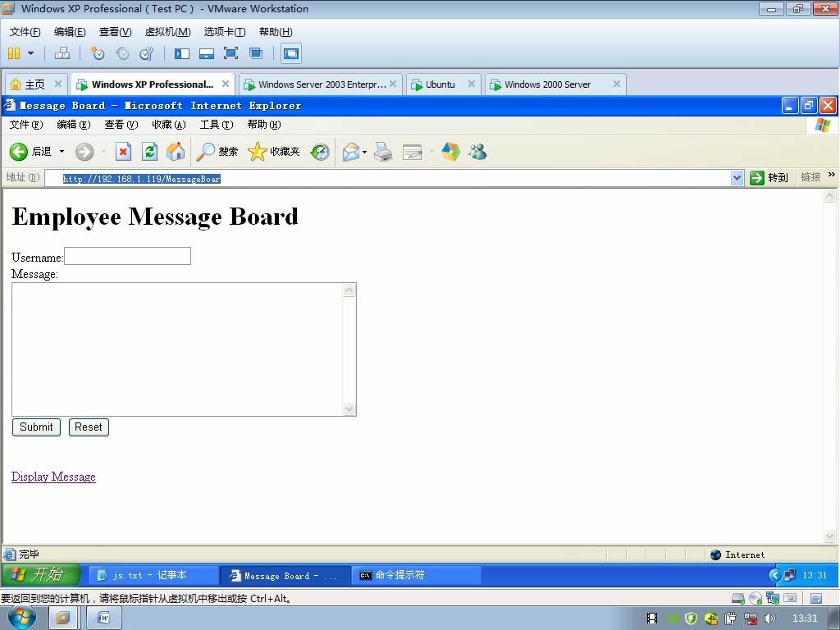The height and width of the screenshot is (630, 840).
Task: Click the host tray security shield icon
Action: point(691,619)
